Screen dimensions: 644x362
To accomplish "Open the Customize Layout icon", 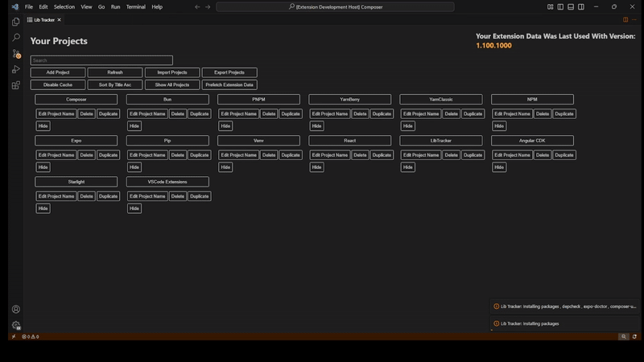I will click(x=550, y=6).
